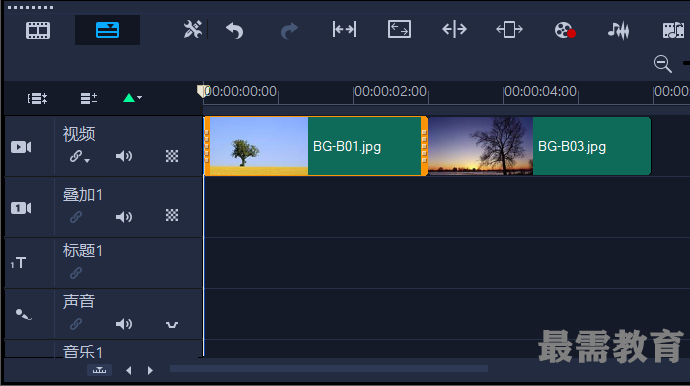Screen dimensions: 690x386
Task: Click the track height adjust button
Action: [x=99, y=370]
